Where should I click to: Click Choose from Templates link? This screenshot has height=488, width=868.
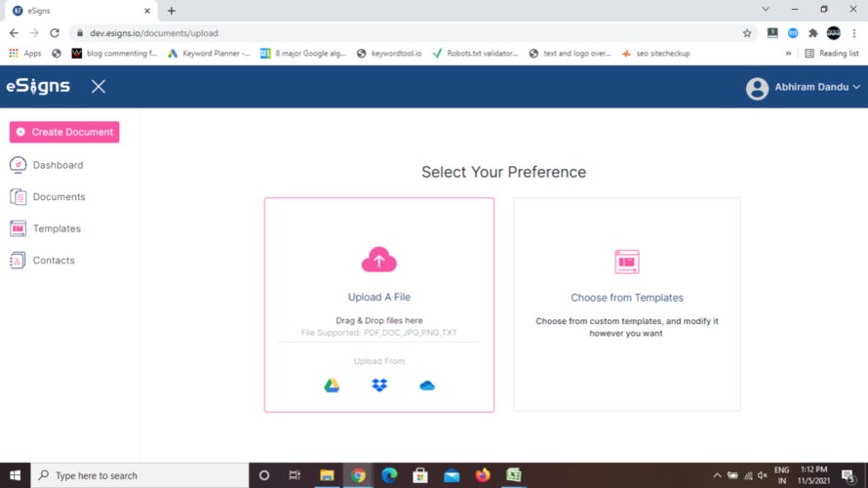[627, 298]
